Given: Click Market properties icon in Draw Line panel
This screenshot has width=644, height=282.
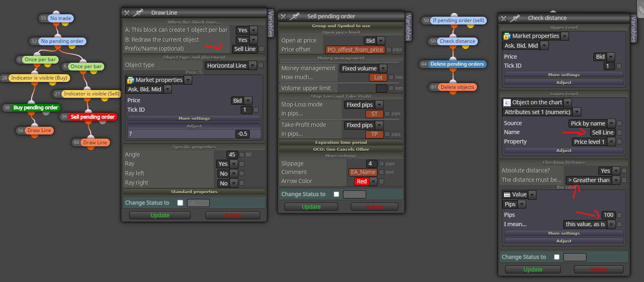Looking at the screenshot, I should pyautogui.click(x=131, y=80).
